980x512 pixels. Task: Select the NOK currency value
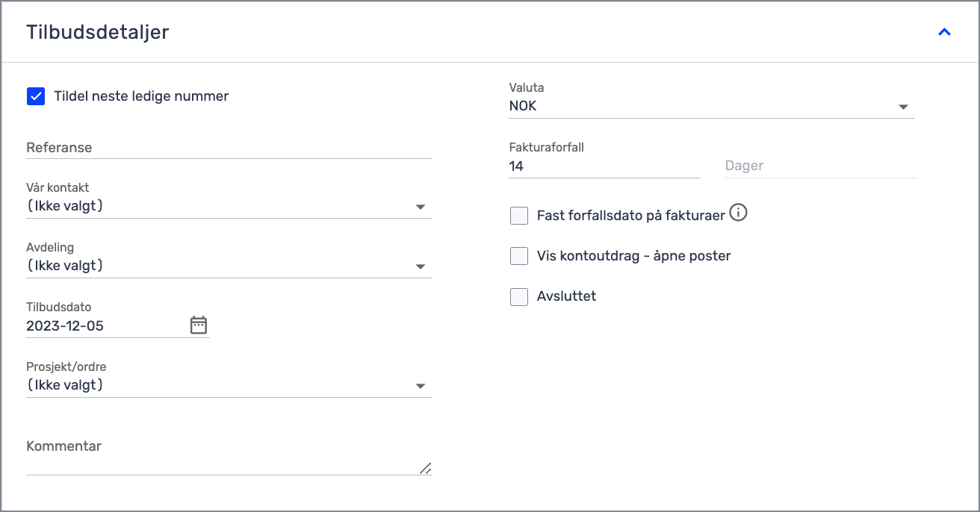tap(523, 107)
